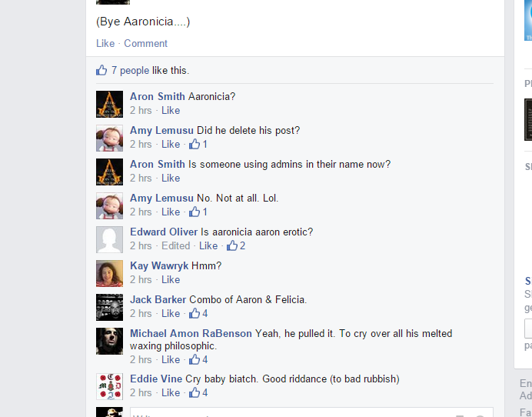Show likes on Michael Amon RaBenson's comment
Screen dimensions: 532x417
[198, 359]
